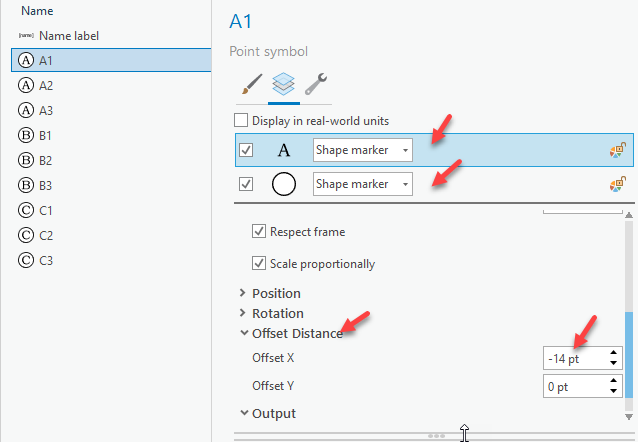The width and height of the screenshot is (638, 442).
Task: Click the lock icon on the circle layer
Action: 617,185
